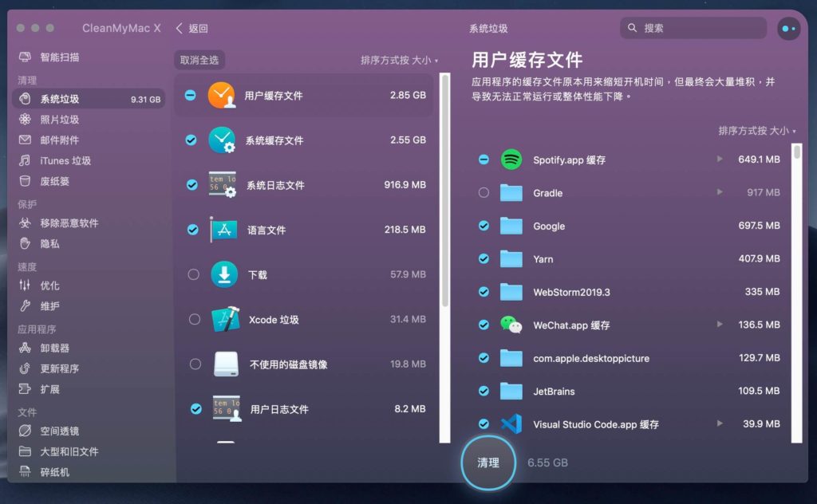This screenshot has height=504, width=817.
Task: Uncheck the 系统日志文件 checkbox
Action: tap(192, 185)
